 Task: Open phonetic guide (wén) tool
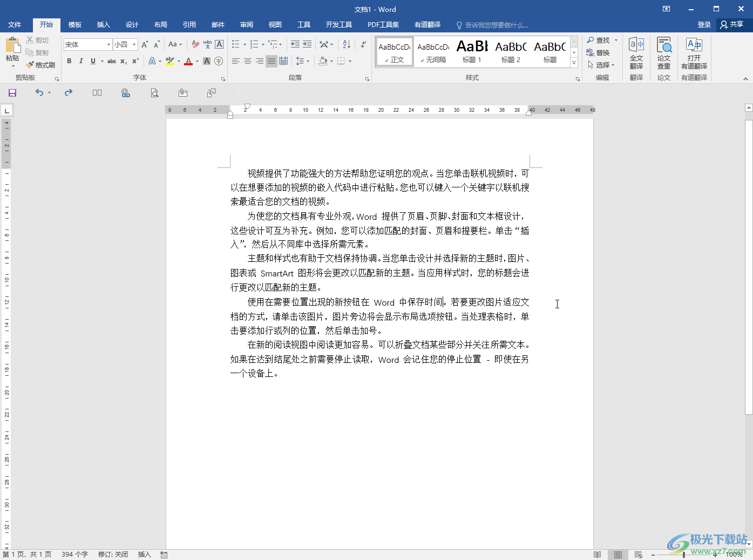tap(207, 44)
